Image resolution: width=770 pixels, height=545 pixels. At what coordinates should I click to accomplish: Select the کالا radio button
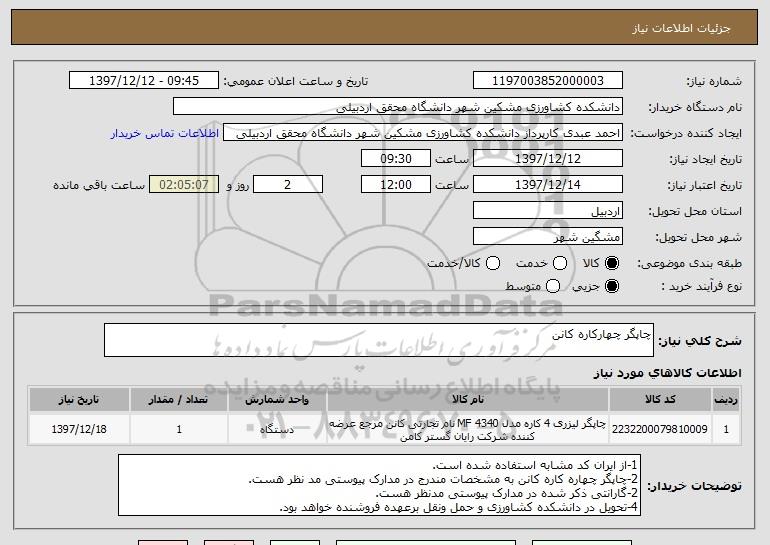(612, 263)
